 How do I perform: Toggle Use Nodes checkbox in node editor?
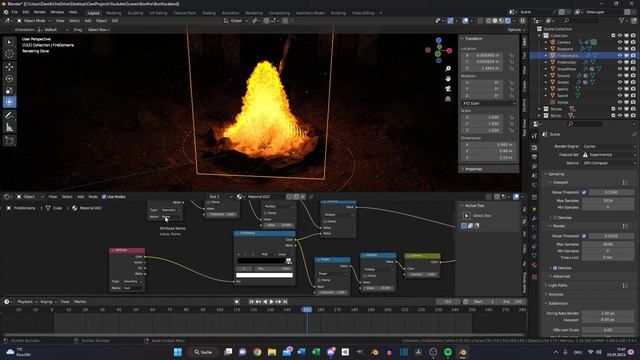coord(104,197)
